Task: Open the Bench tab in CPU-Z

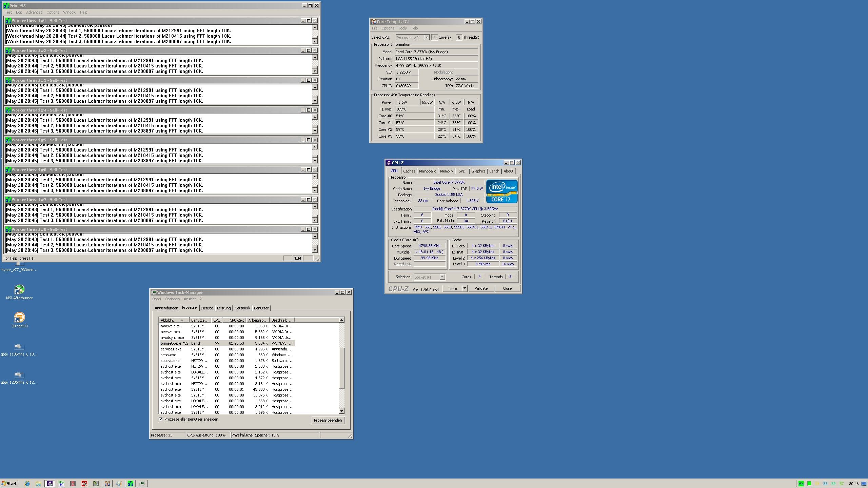Action: pyautogui.click(x=494, y=171)
